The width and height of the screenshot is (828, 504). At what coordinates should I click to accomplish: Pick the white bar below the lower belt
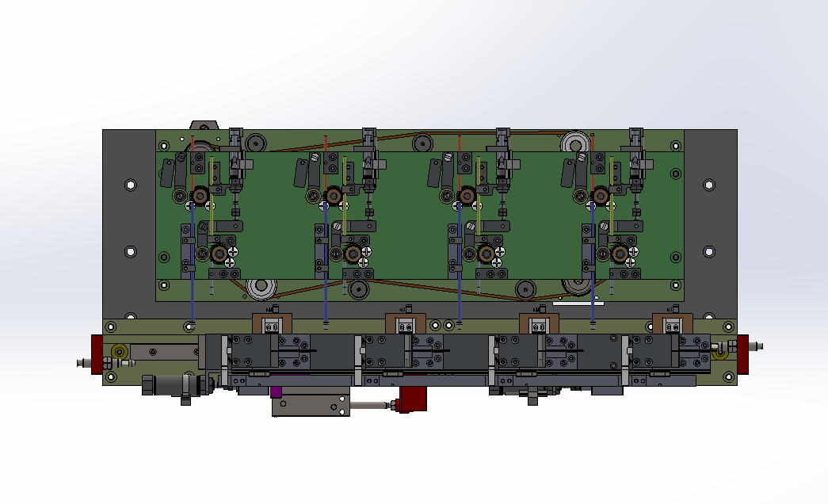tap(578, 304)
